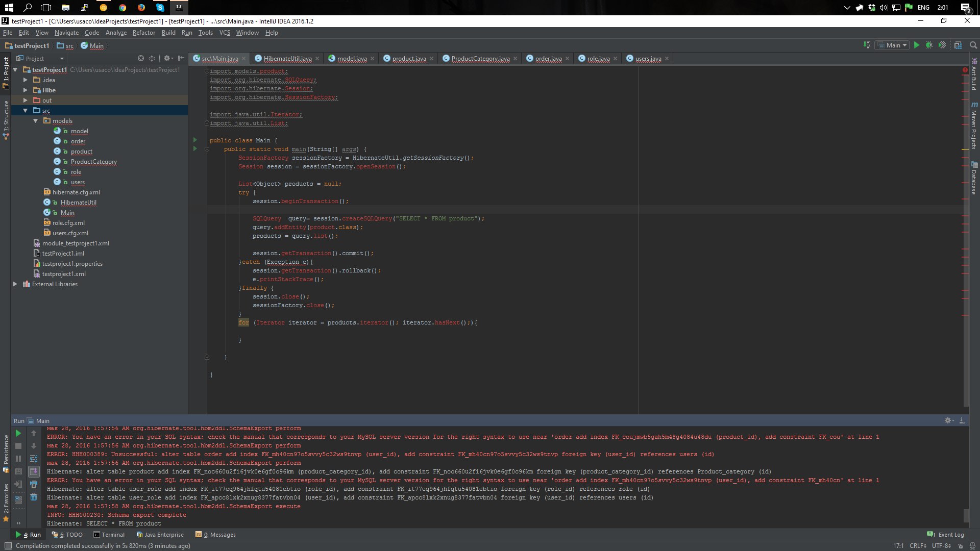The height and width of the screenshot is (551, 980).
Task: Open Run panel settings gear
Action: pyautogui.click(x=948, y=420)
